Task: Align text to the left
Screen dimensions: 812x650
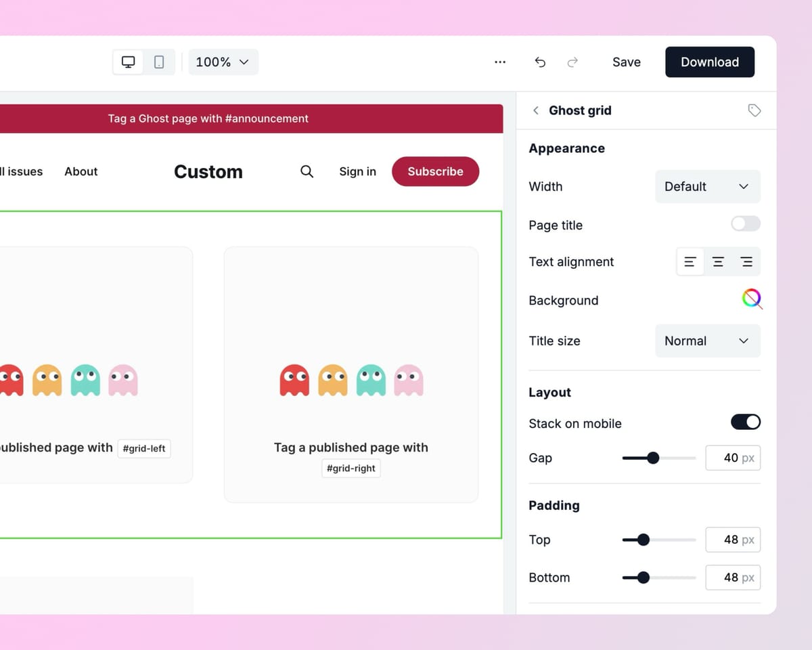Action: pos(690,262)
